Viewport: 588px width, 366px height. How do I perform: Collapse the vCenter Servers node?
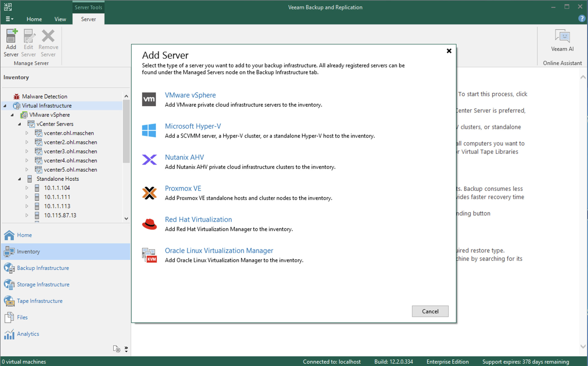click(20, 124)
